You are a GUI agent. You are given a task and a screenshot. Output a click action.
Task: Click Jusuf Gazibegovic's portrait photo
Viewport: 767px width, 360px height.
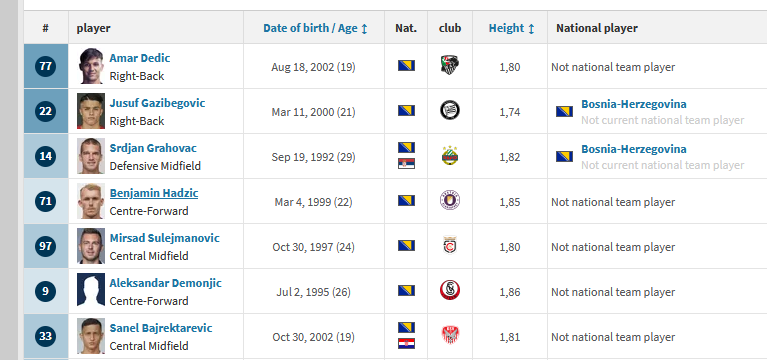[x=91, y=111]
